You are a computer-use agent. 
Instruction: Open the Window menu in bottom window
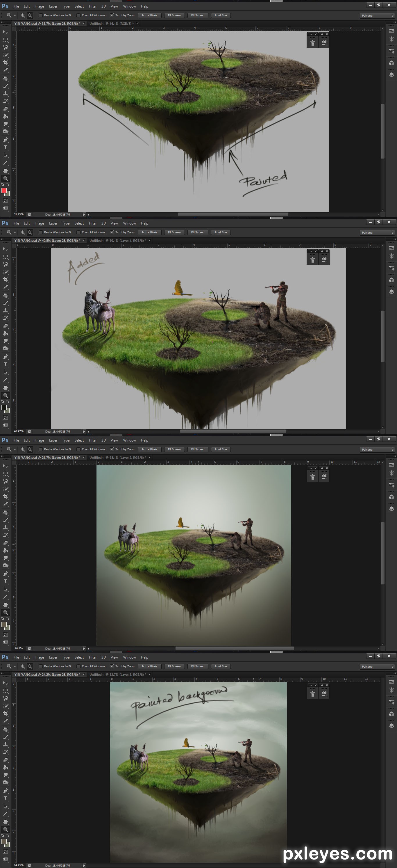coord(129,657)
